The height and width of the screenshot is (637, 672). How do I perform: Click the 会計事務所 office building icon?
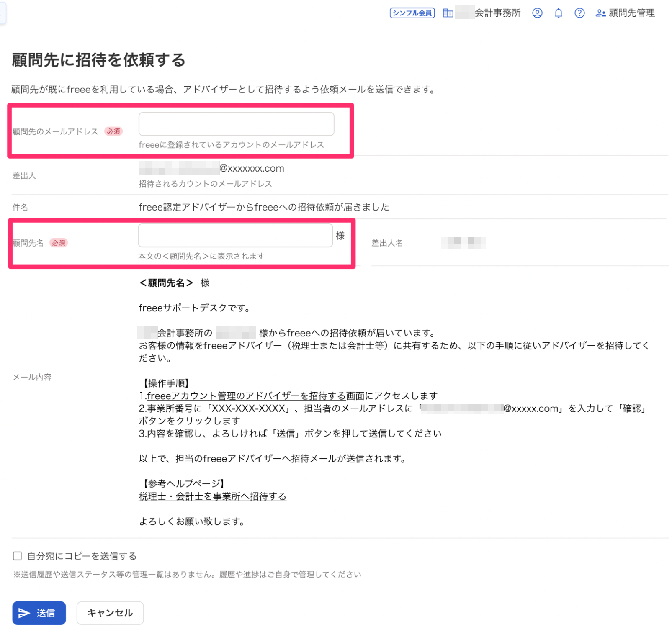pos(448,13)
